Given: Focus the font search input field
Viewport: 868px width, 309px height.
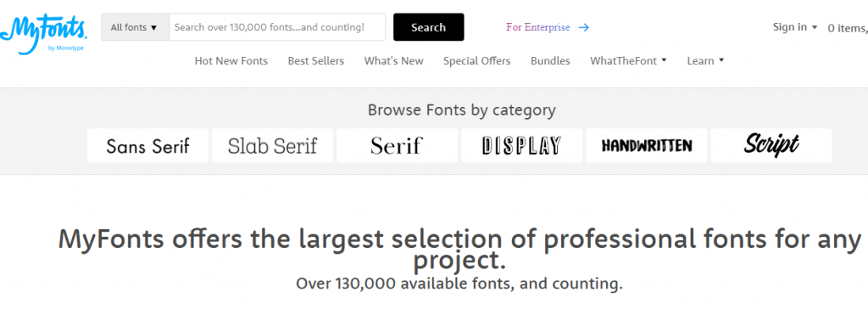Looking at the screenshot, I should pyautogui.click(x=277, y=27).
